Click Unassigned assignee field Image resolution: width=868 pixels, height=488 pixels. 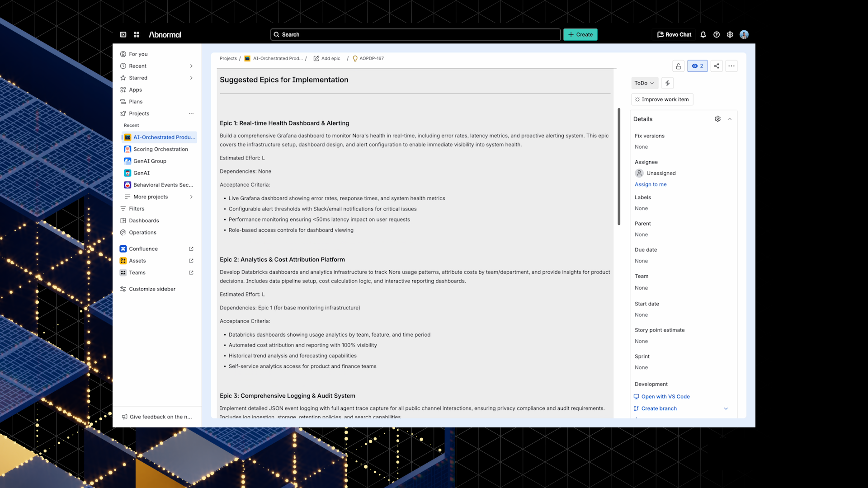pyautogui.click(x=656, y=173)
